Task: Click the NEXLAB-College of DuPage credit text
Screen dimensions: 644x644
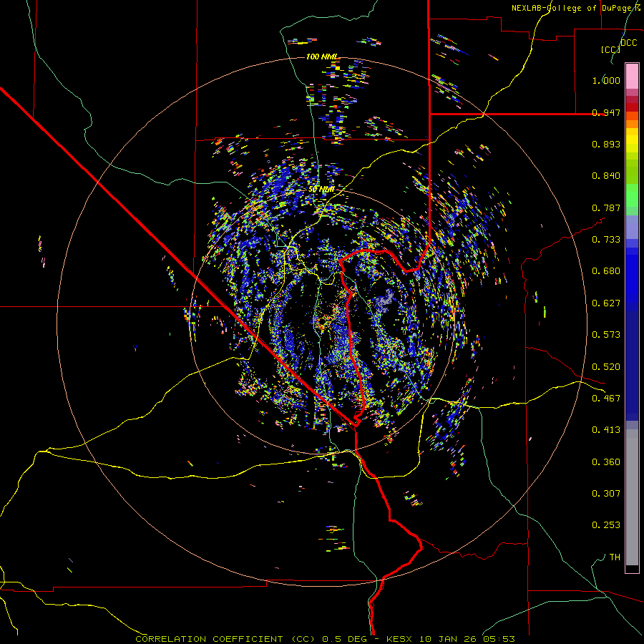Action: tap(576, 8)
